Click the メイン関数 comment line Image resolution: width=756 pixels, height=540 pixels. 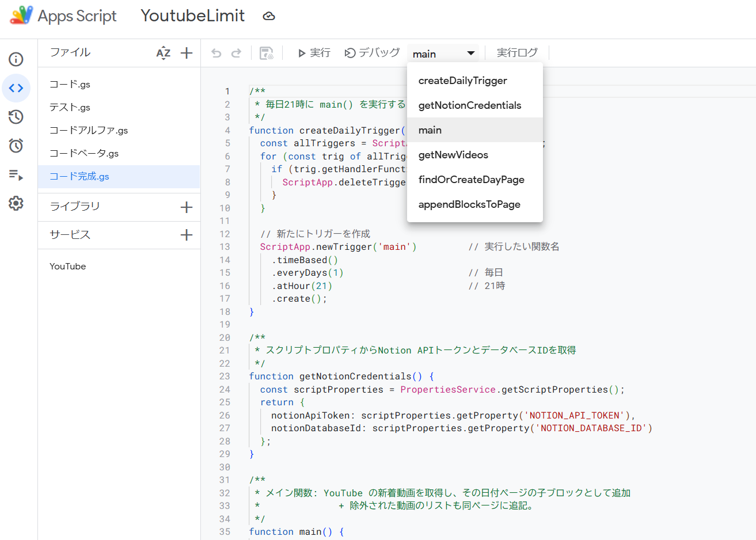coord(442,493)
